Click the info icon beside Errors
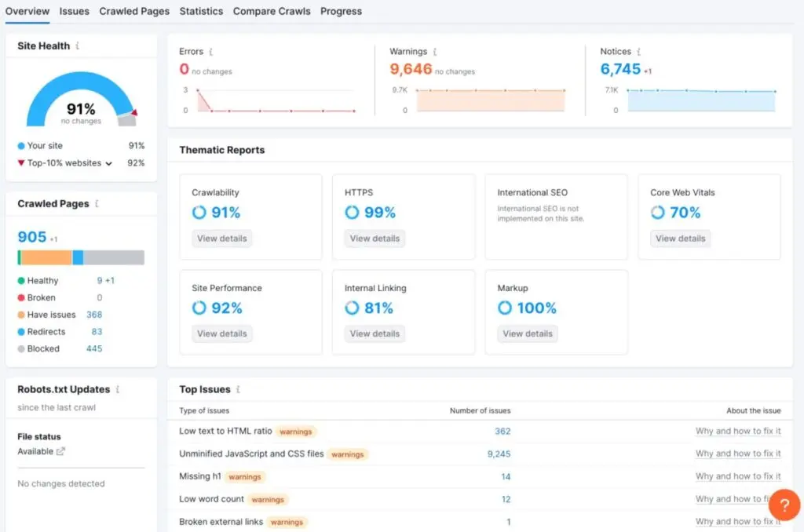This screenshot has height=532, width=804. point(211,52)
